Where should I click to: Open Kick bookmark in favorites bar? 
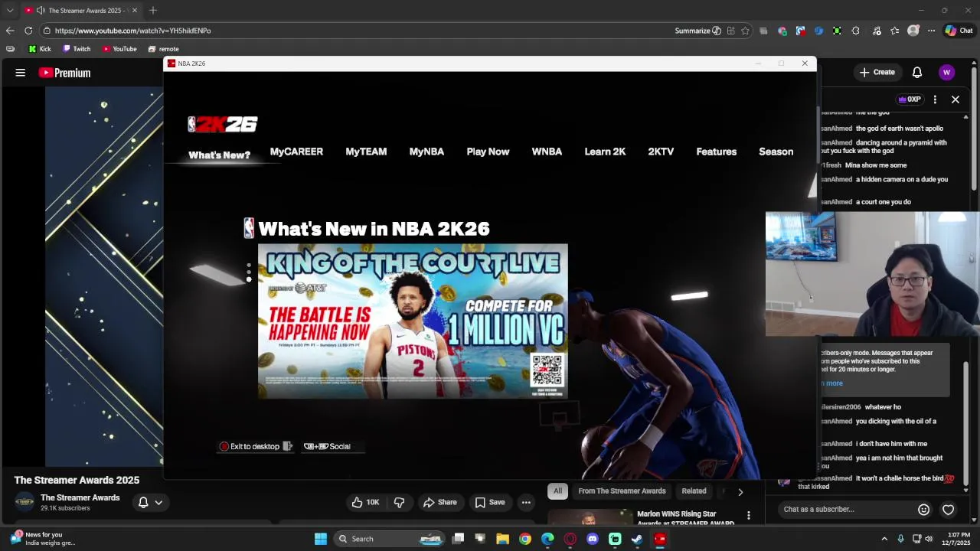pyautogui.click(x=40, y=49)
